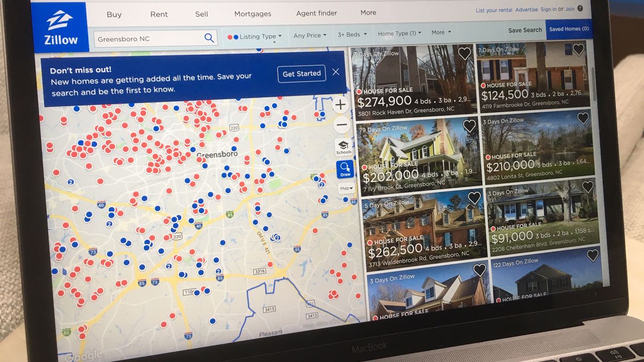Open the Buy menu

click(x=114, y=14)
